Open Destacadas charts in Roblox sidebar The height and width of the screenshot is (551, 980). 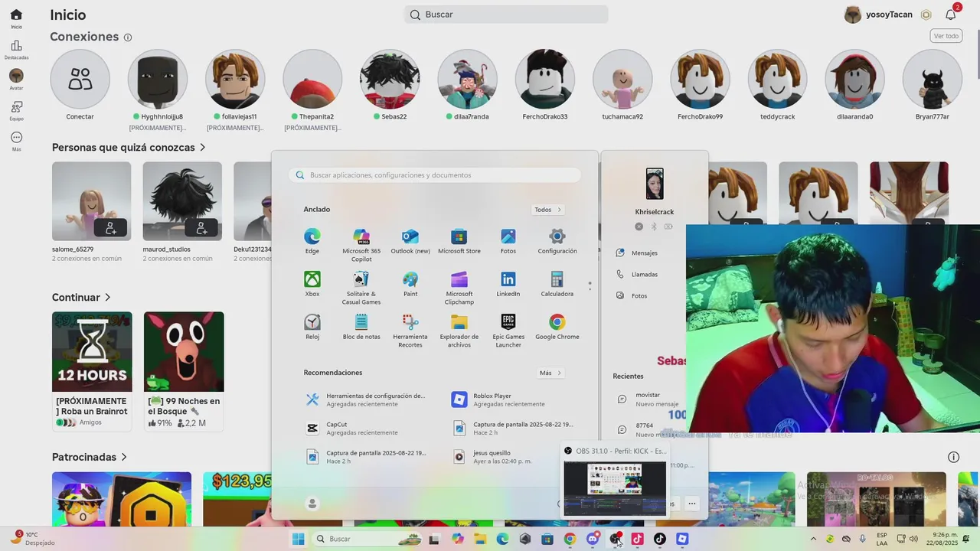click(16, 50)
